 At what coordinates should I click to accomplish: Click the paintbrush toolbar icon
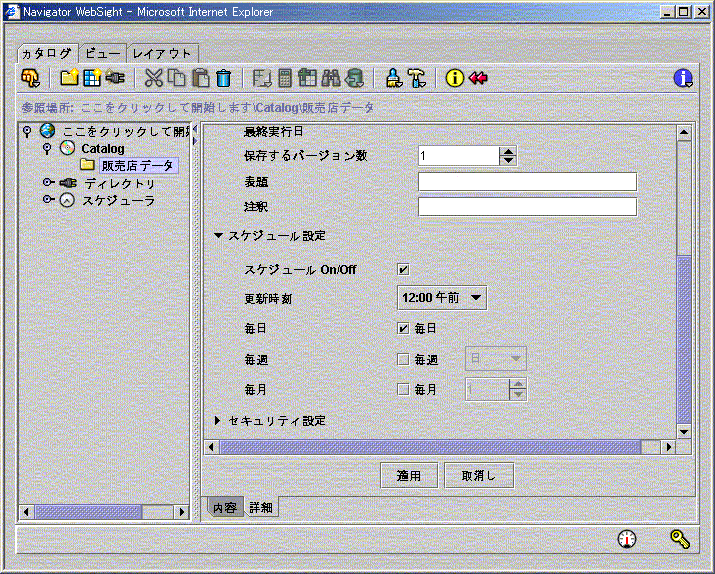(394, 78)
